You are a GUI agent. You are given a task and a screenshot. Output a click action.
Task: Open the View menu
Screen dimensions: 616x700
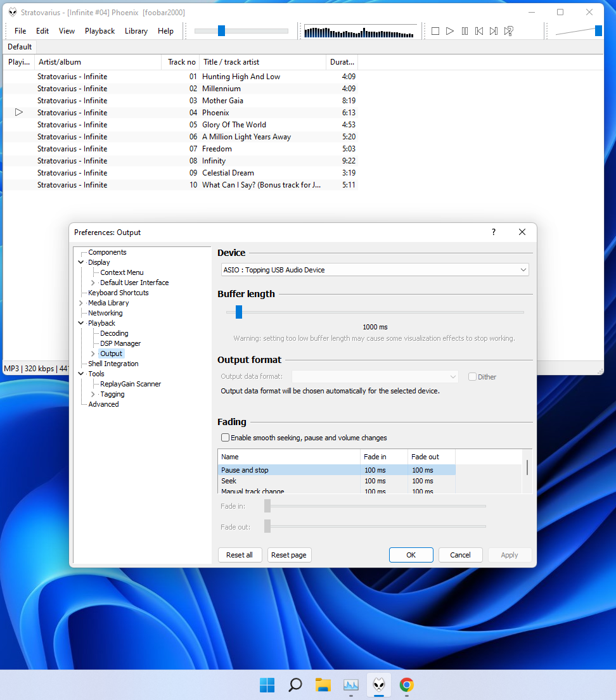pyautogui.click(x=67, y=31)
